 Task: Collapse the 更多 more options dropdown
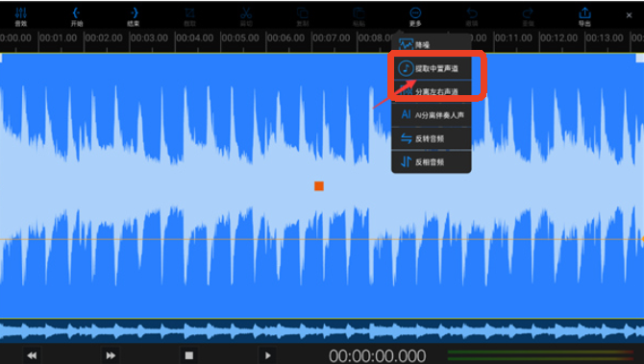point(415,17)
